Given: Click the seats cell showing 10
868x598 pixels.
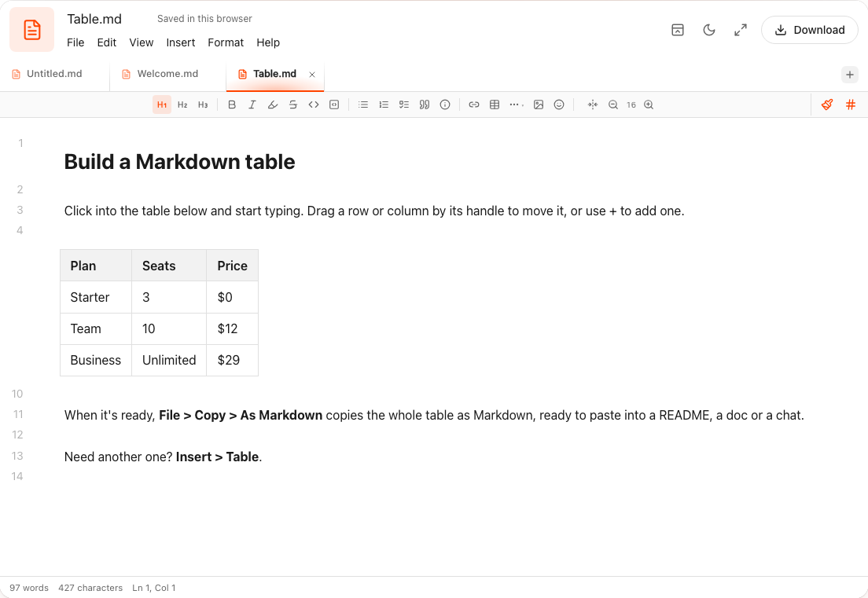Looking at the screenshot, I should coord(169,328).
